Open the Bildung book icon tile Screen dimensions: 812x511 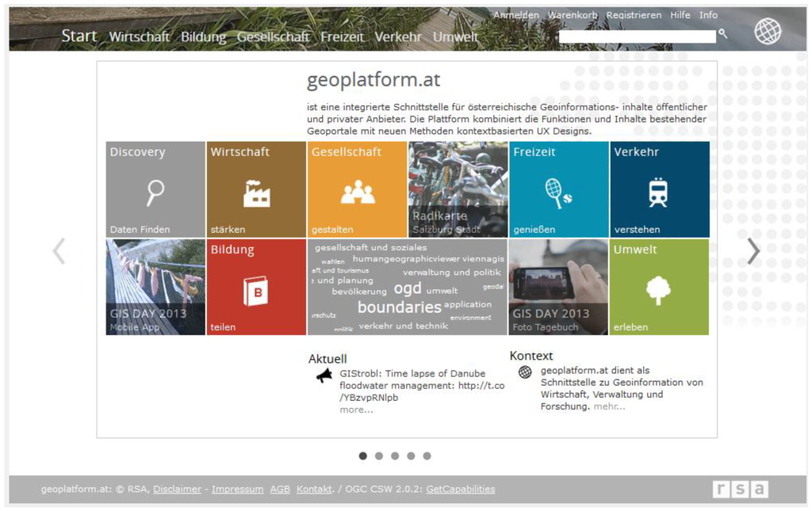256,288
